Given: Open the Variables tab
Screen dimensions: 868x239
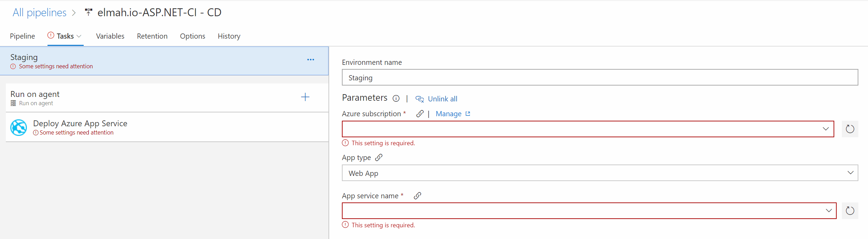Looking at the screenshot, I should (110, 36).
